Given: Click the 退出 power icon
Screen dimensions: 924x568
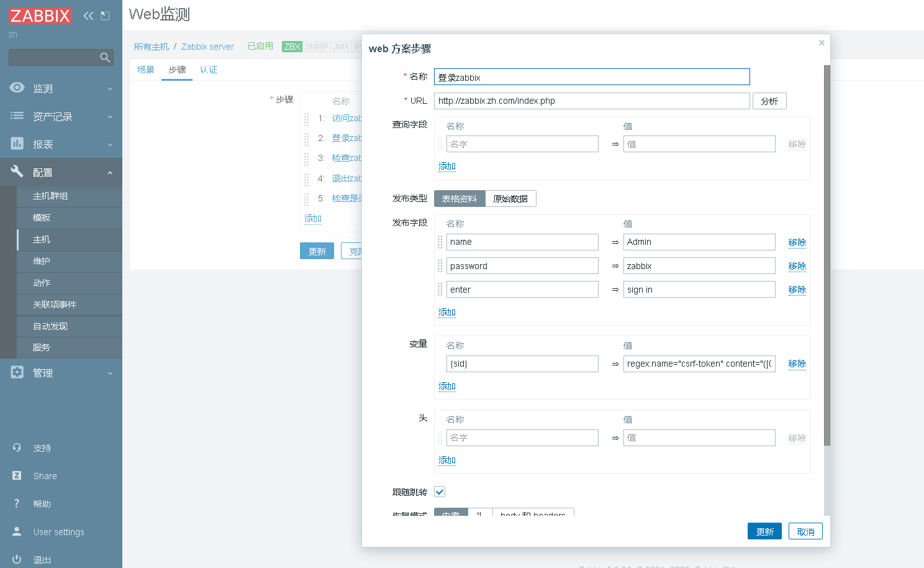Looking at the screenshot, I should point(17,559).
